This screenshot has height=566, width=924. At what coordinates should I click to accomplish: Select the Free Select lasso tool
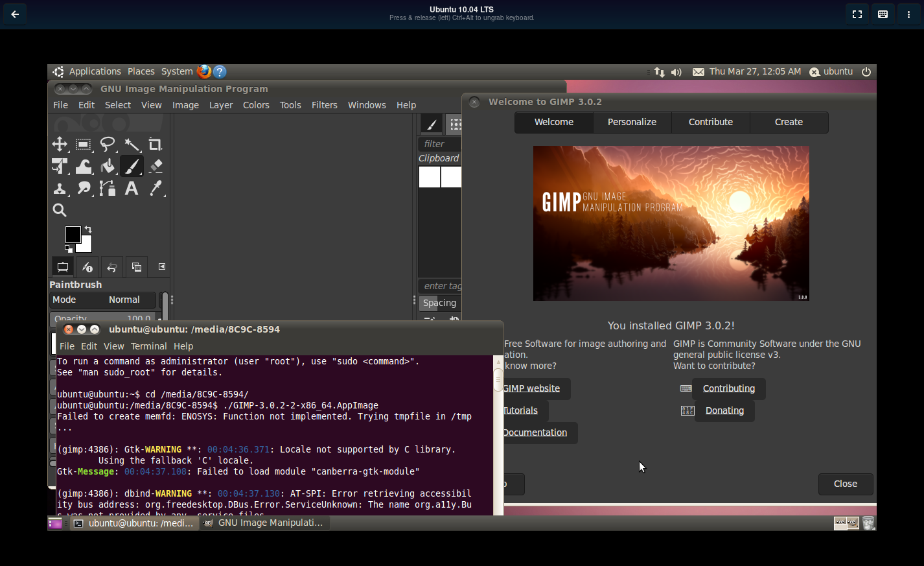tap(108, 144)
